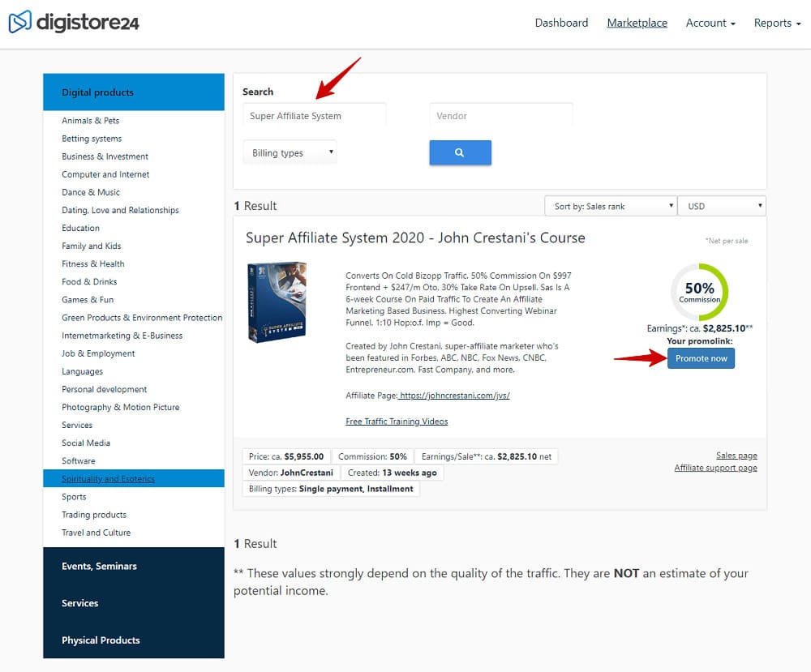811x672 pixels.
Task: Browse the Travel and Culture category
Action: point(97,533)
